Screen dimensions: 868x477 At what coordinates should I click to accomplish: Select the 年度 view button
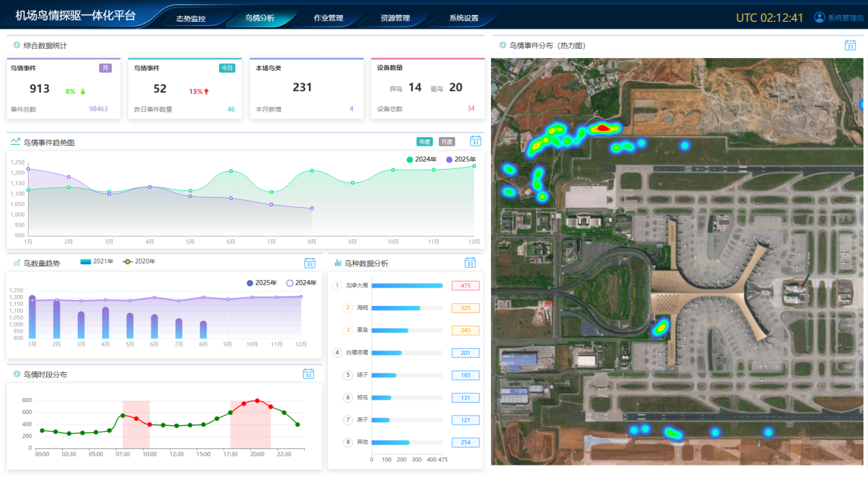pos(425,142)
